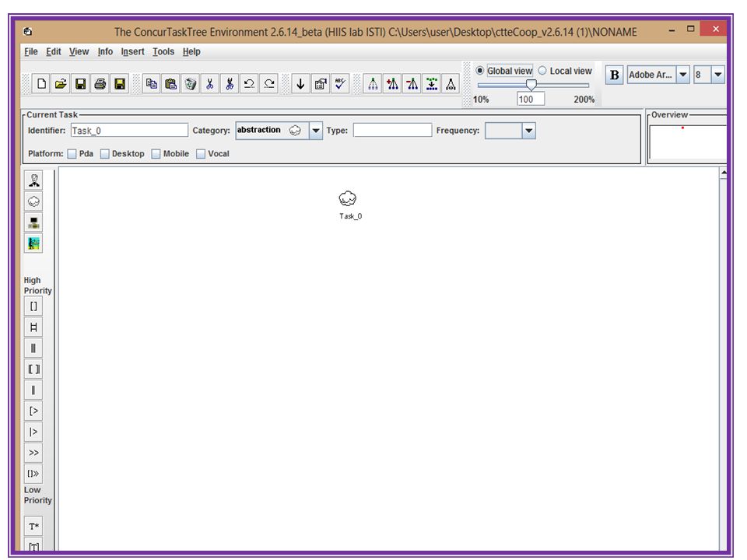Delete using the recycle bin icon
Viewport: 747px width, 560px height.
(x=191, y=84)
